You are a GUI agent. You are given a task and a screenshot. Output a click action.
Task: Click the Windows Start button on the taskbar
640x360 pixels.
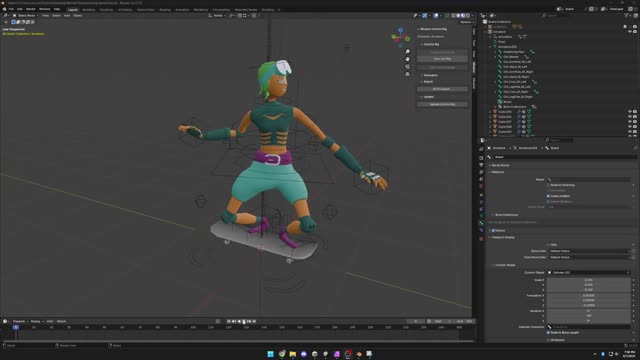(x=271, y=354)
